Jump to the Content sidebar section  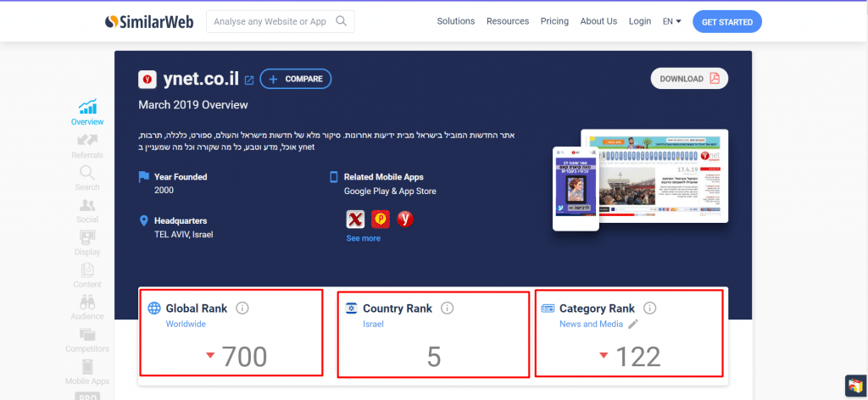coord(87,275)
